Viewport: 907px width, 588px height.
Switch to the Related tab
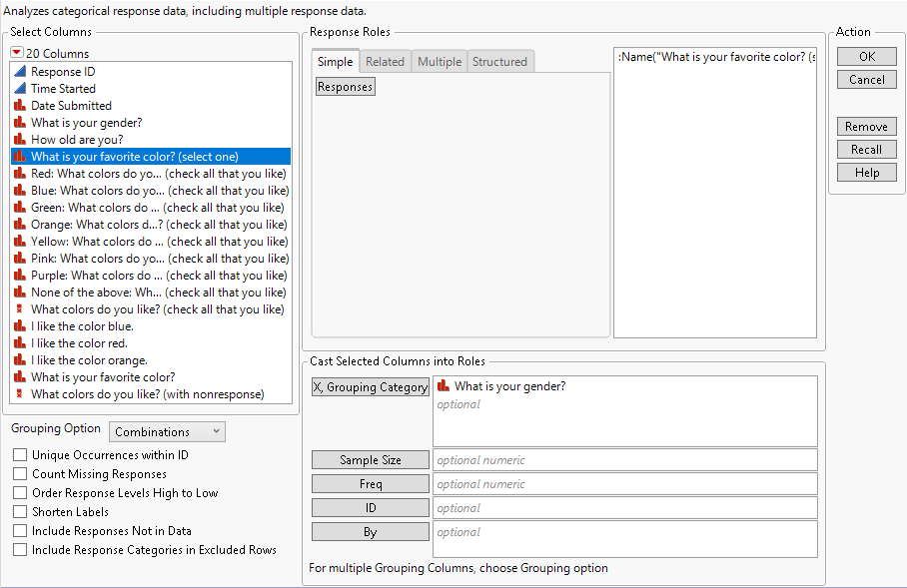coord(385,61)
